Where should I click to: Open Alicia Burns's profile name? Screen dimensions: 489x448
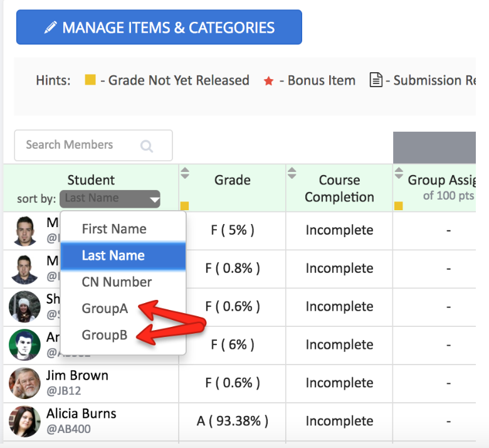tap(81, 413)
